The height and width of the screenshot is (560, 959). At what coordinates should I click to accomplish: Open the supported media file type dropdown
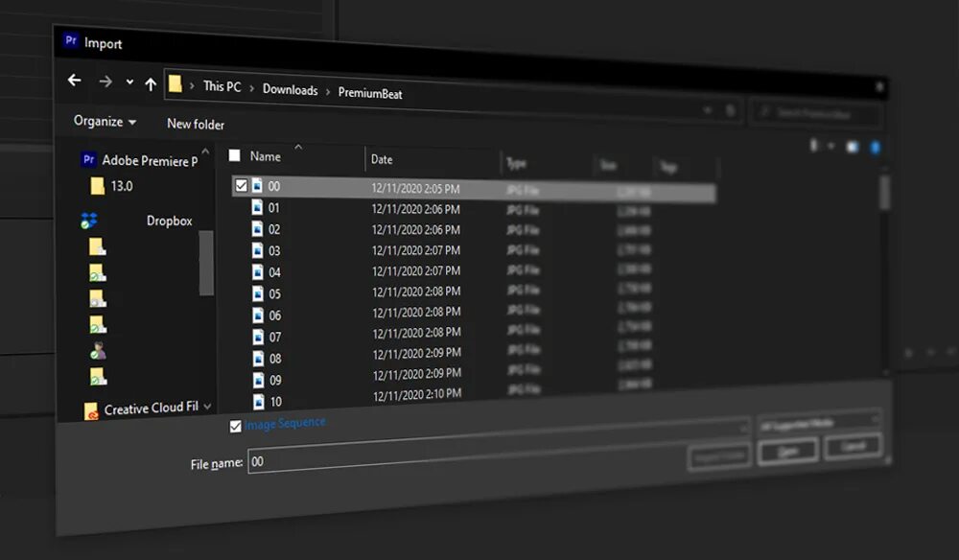[820, 423]
